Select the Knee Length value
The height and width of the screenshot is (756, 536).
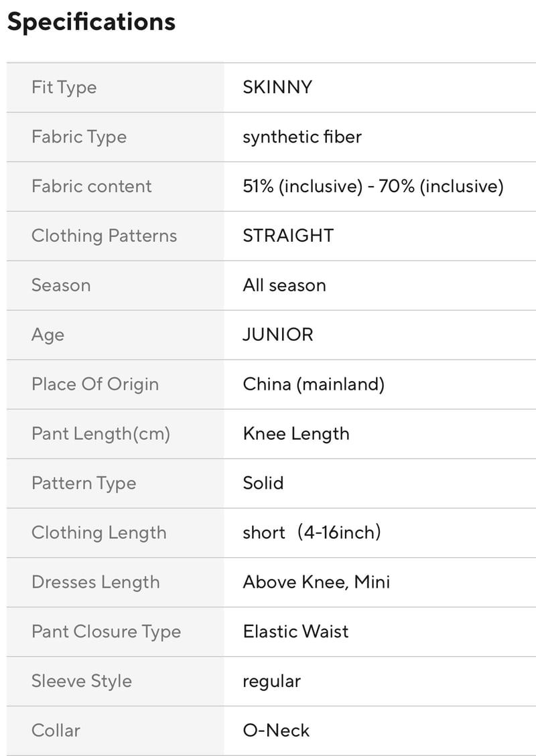coord(296,435)
